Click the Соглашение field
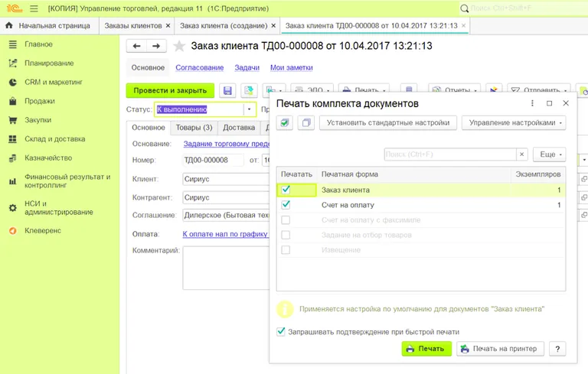Screen dimensions: 588x374 pyautogui.click(x=226, y=215)
